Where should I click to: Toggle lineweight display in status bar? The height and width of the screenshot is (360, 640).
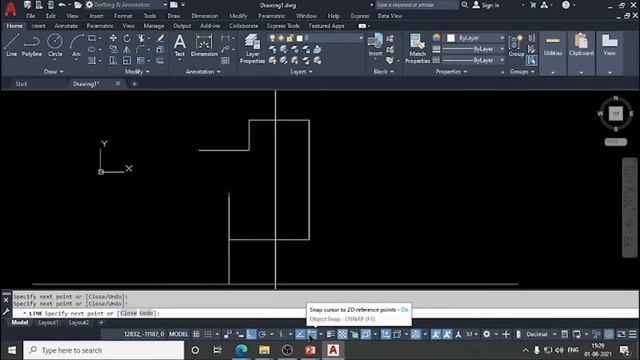(x=331, y=334)
